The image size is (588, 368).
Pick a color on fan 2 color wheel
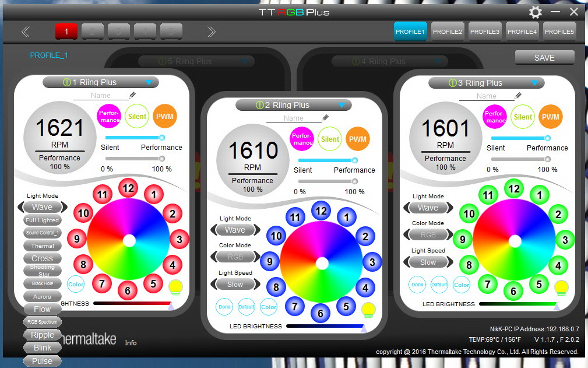click(322, 263)
